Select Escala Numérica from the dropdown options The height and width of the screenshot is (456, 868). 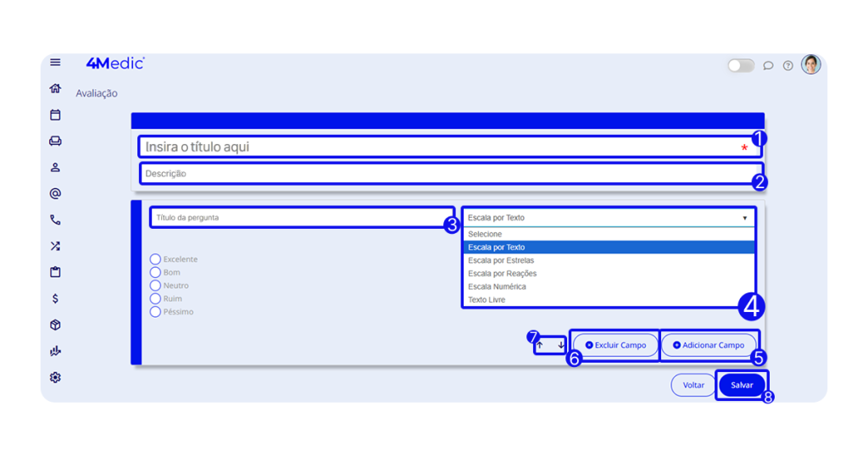[497, 286]
